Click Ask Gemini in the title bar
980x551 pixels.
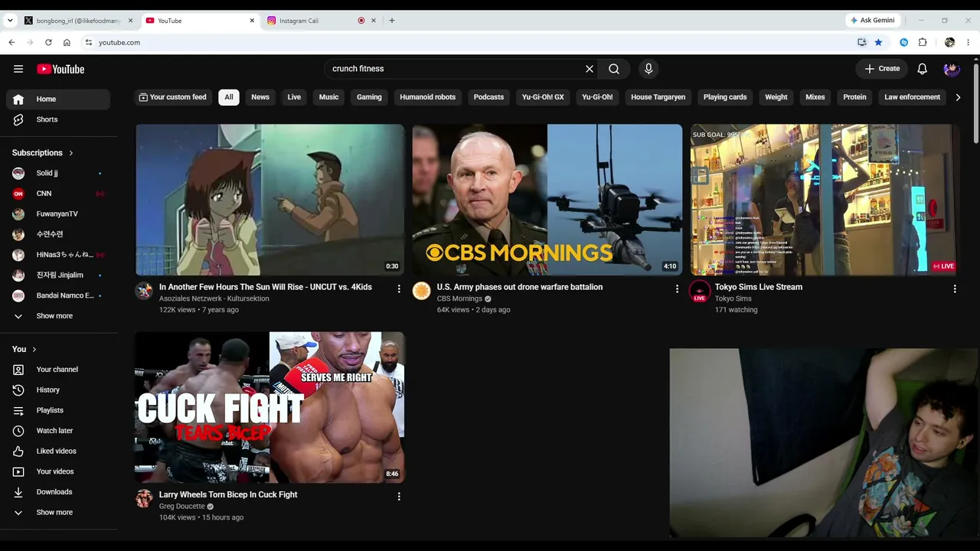click(x=872, y=21)
